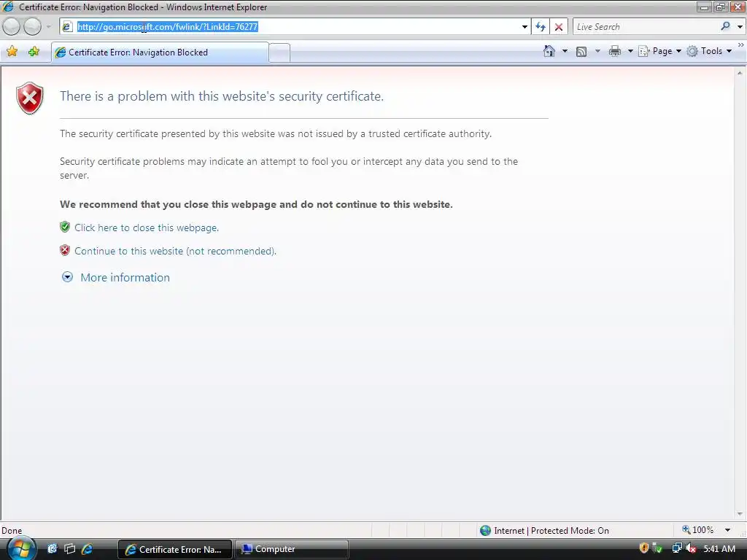Viewport: 747px width, 560px height.
Task: Click the Print icon
Action: tap(614, 51)
